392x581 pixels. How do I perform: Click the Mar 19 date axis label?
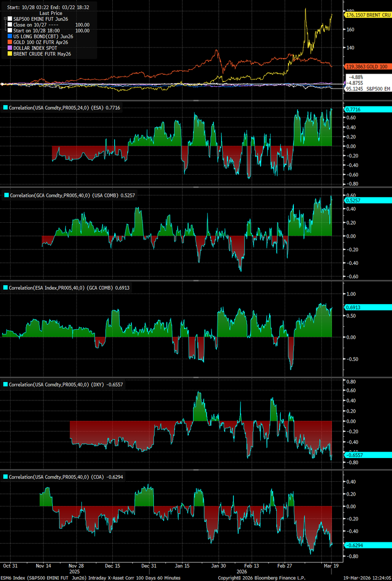(330, 565)
